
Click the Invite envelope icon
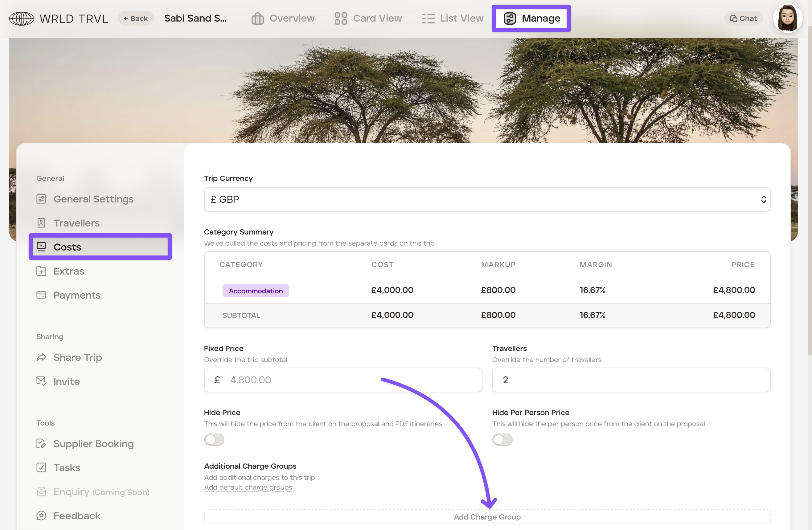(x=41, y=381)
